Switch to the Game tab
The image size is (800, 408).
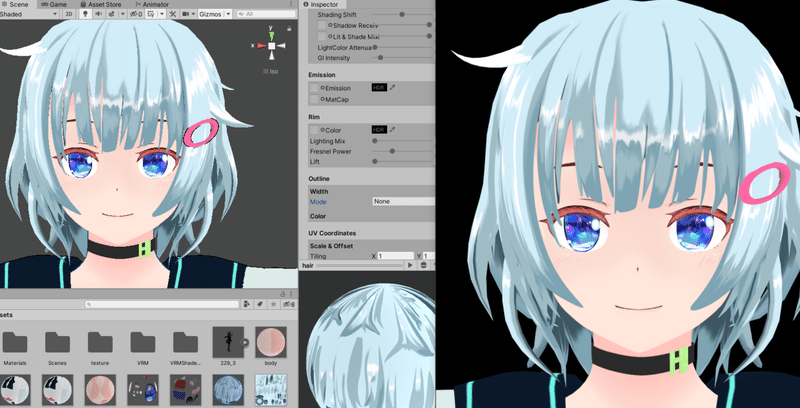coord(54,4)
